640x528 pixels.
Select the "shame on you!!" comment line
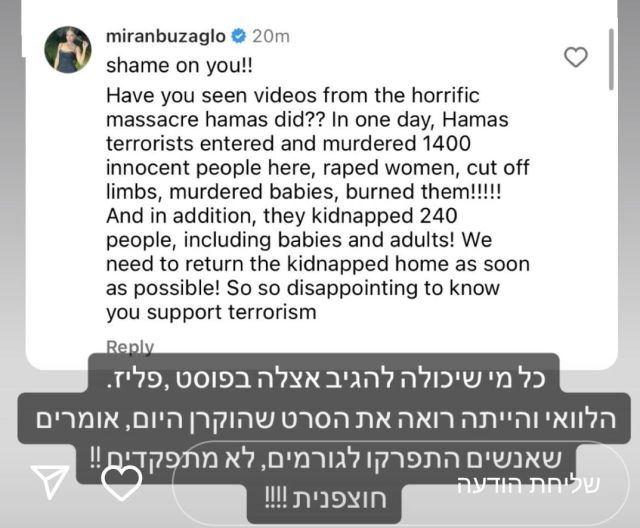pos(180,66)
